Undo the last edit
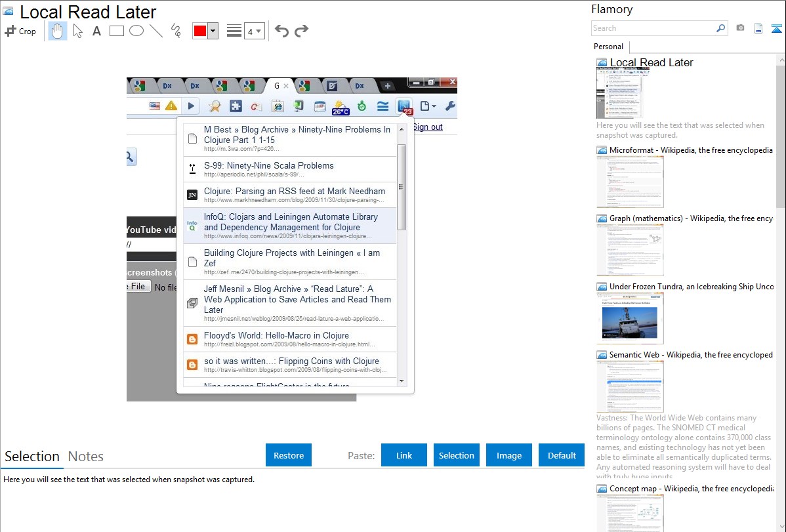Viewport: 786px width, 532px height. 281,31
